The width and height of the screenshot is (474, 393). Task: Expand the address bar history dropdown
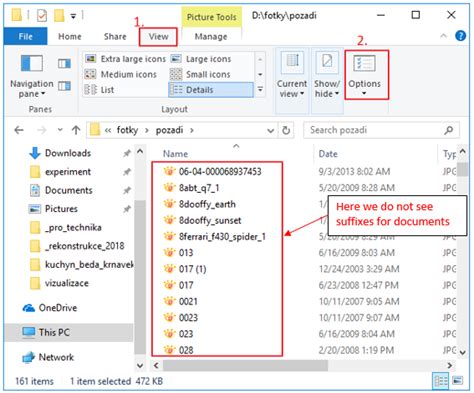pyautogui.click(x=270, y=130)
